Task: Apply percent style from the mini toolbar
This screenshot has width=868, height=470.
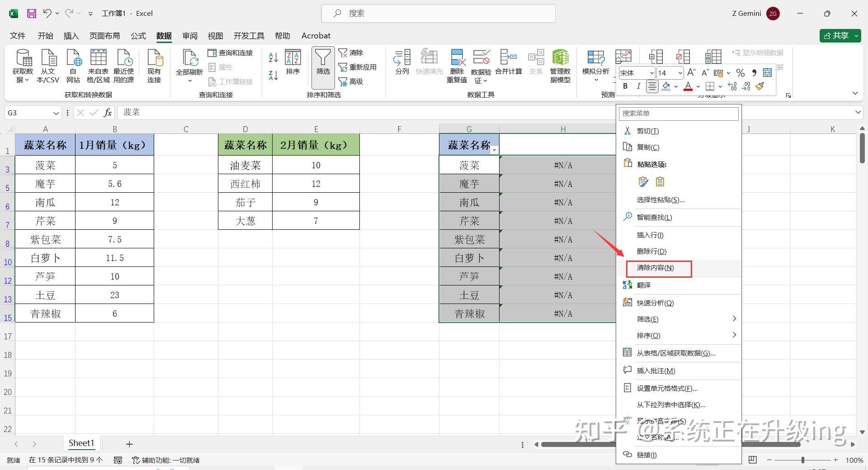Action: [740, 73]
